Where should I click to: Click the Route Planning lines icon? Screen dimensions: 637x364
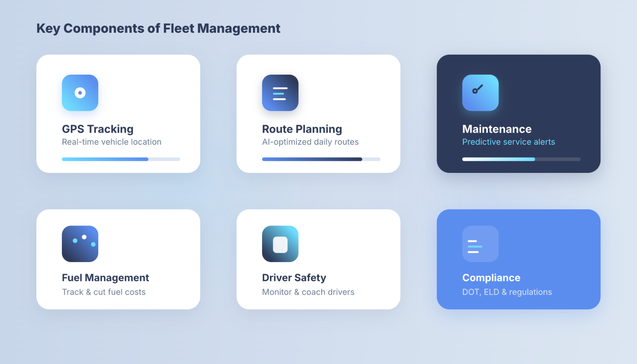[280, 93]
